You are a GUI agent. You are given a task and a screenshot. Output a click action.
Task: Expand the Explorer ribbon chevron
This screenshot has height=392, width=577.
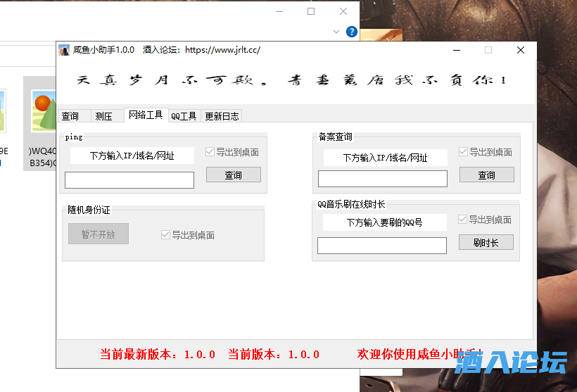[x=336, y=32]
